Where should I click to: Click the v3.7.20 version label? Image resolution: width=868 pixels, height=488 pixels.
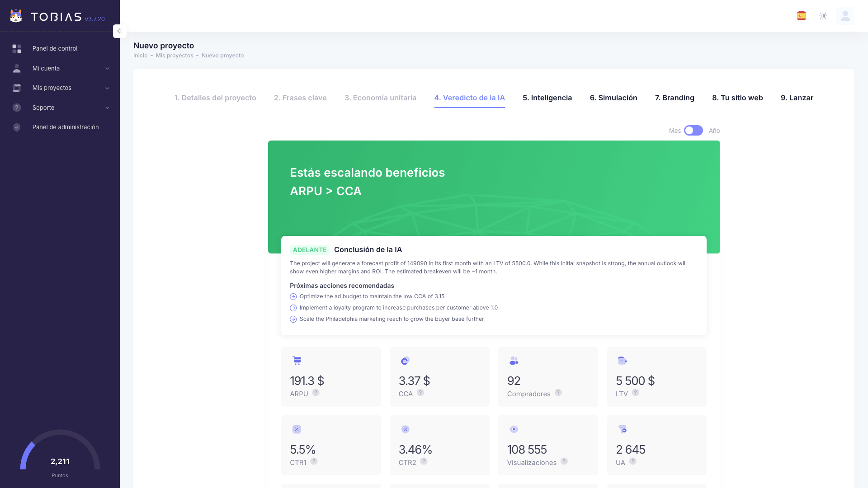click(95, 19)
